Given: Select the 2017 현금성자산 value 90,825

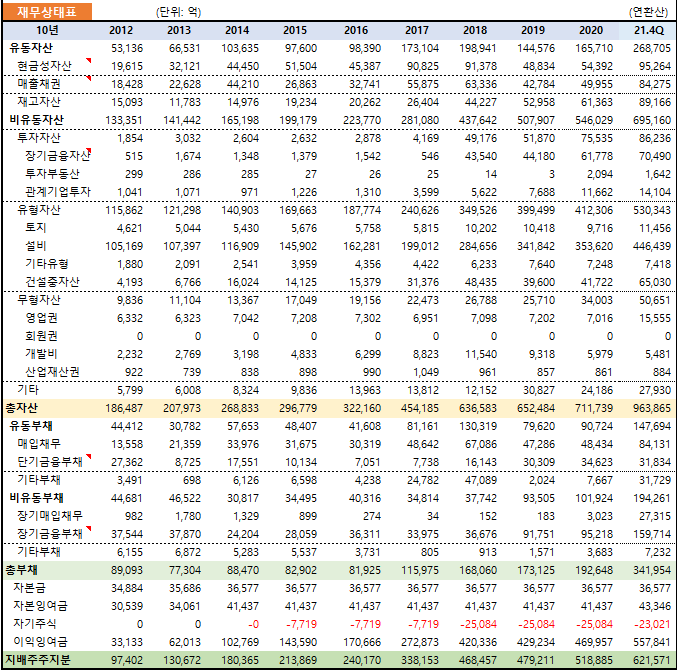Looking at the screenshot, I should coord(423,66).
